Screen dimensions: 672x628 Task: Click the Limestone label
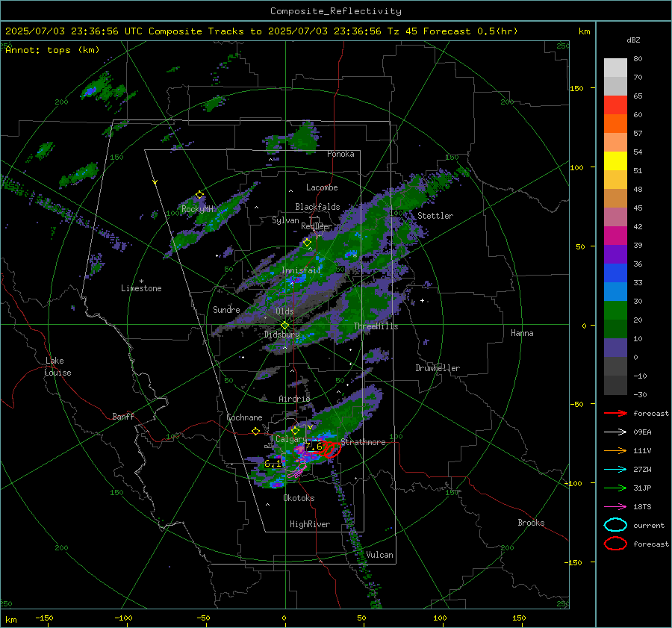pos(141,288)
